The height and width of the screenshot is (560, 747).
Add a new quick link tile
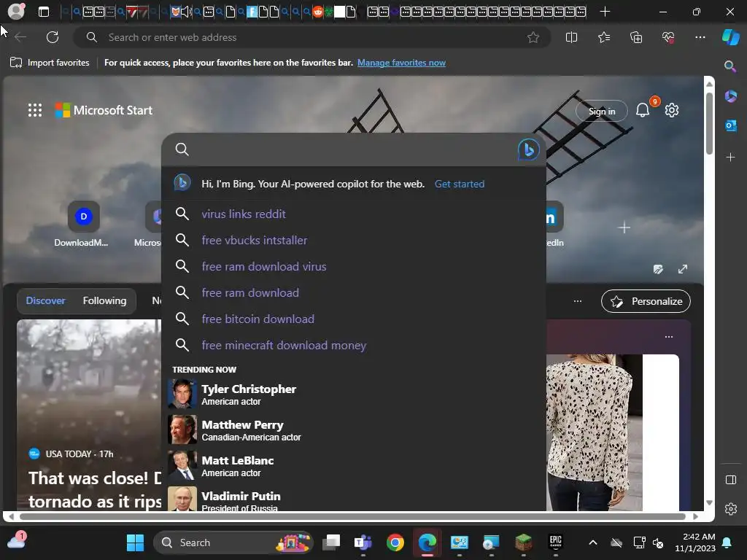[624, 227]
